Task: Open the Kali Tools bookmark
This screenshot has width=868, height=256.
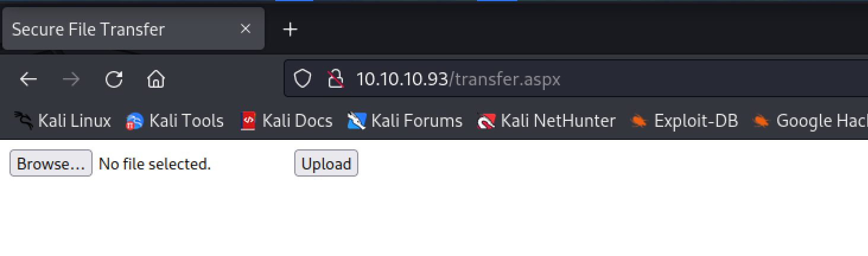Action: (x=175, y=121)
